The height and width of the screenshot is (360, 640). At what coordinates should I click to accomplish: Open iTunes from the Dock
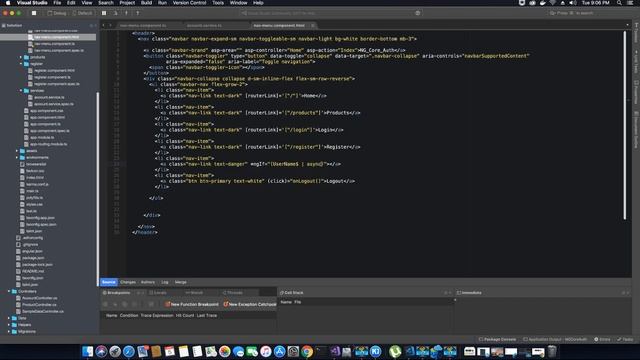coord(266,351)
